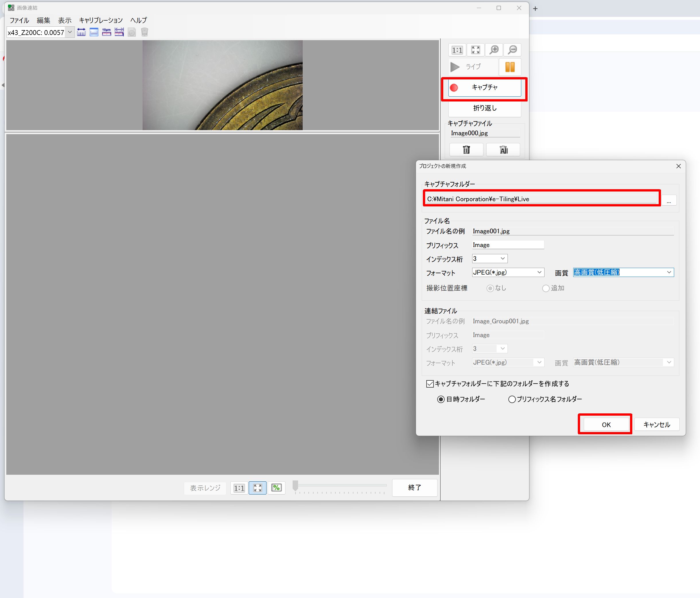Image resolution: width=700 pixels, height=598 pixels.
Task: Open the calibration preset x43_Z200C dropdown
Action: (70, 32)
